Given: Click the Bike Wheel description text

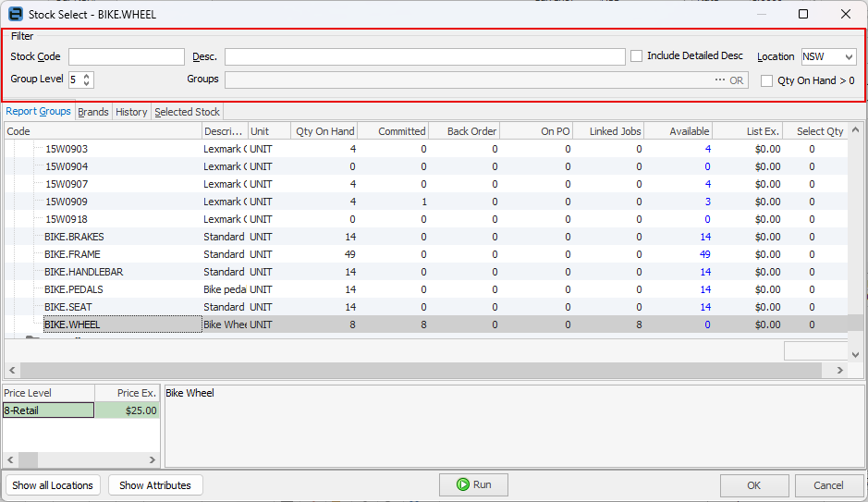Looking at the screenshot, I should tap(189, 393).
